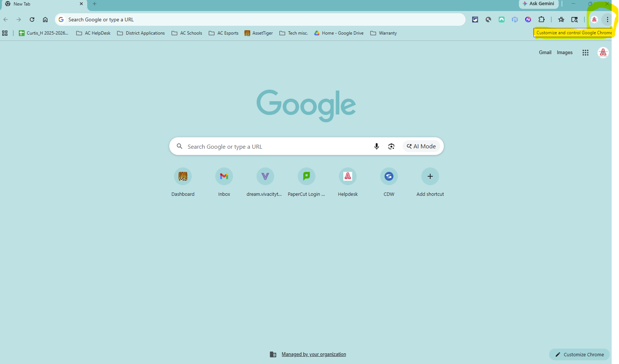
Task: Click the purple-gradient round extension icon
Action: click(x=528, y=20)
